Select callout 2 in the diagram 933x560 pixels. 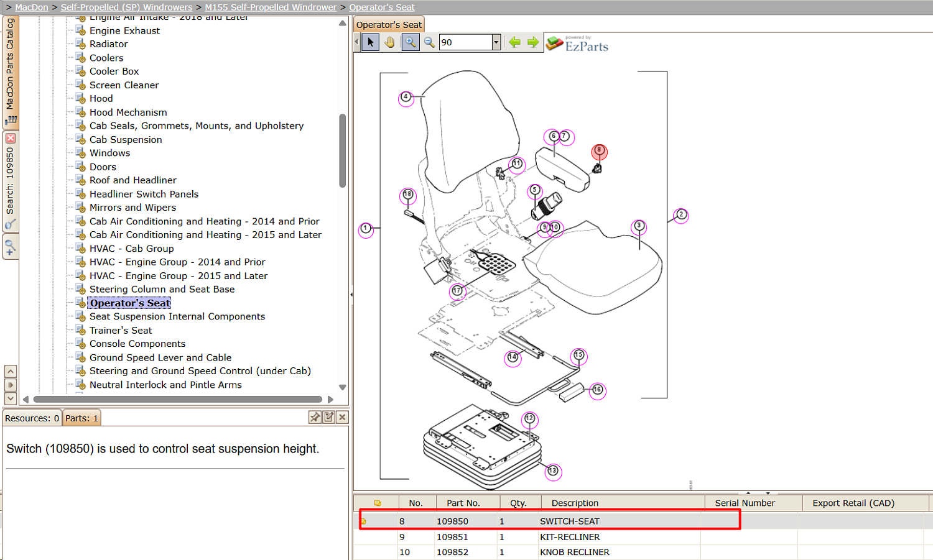[x=681, y=215]
